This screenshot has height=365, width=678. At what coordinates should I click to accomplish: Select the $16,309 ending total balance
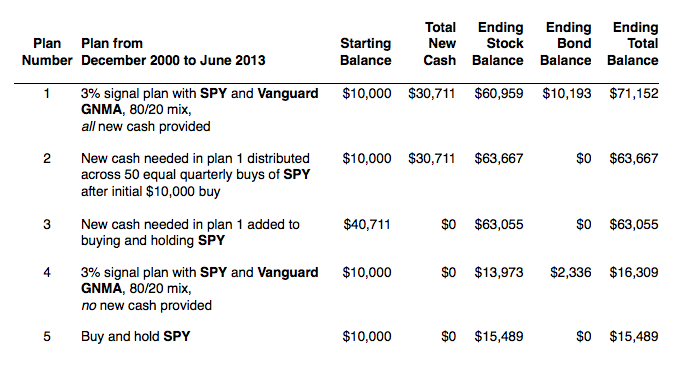[634, 272]
